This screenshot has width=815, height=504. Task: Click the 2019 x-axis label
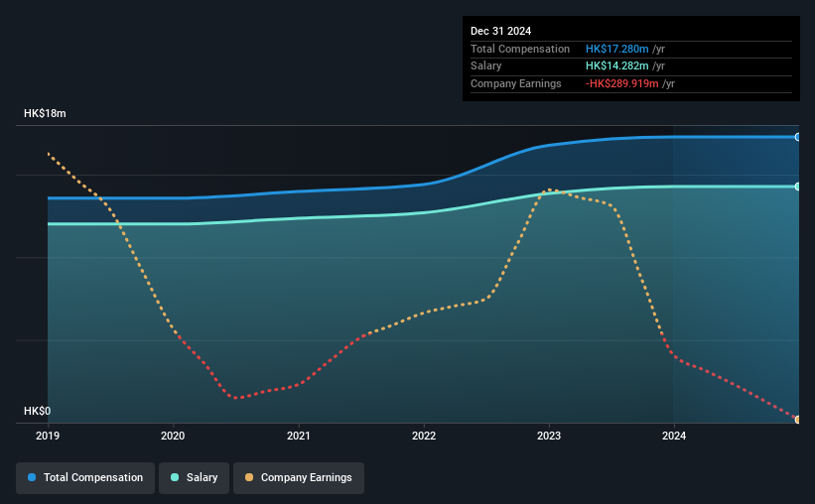(48, 436)
